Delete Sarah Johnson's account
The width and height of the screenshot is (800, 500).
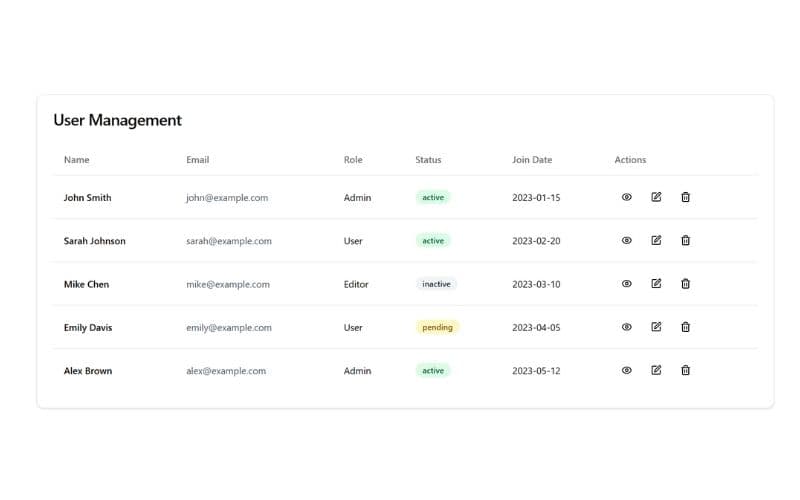pos(685,240)
